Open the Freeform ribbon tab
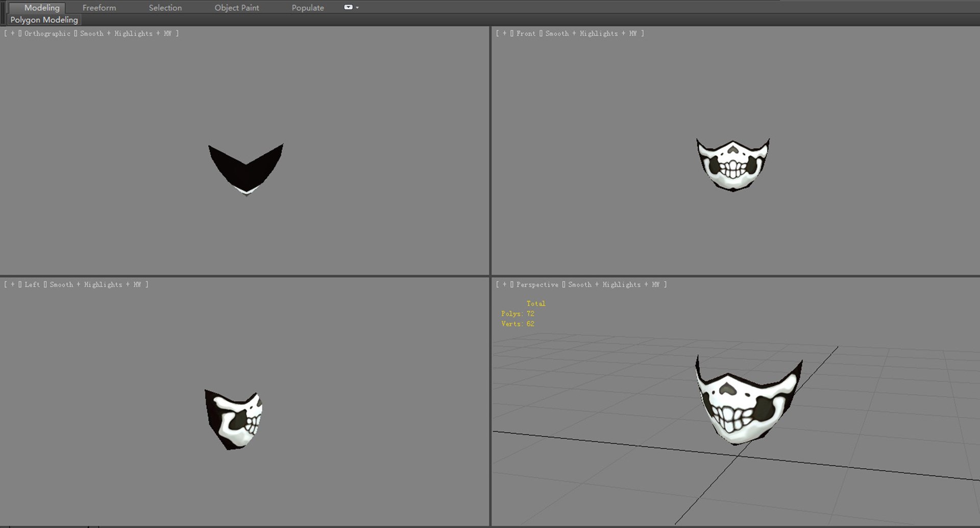The image size is (980, 528). click(99, 8)
